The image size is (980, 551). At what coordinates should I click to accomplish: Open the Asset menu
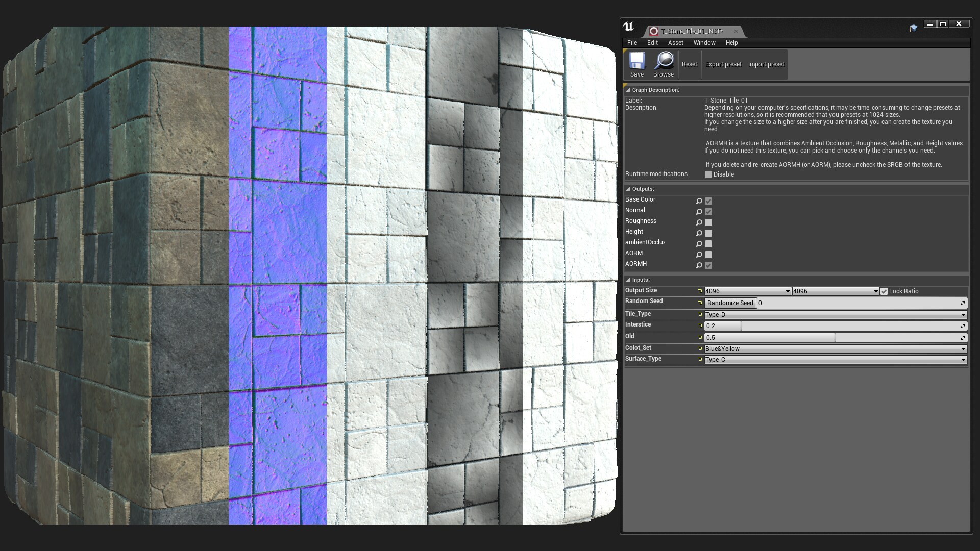(675, 43)
